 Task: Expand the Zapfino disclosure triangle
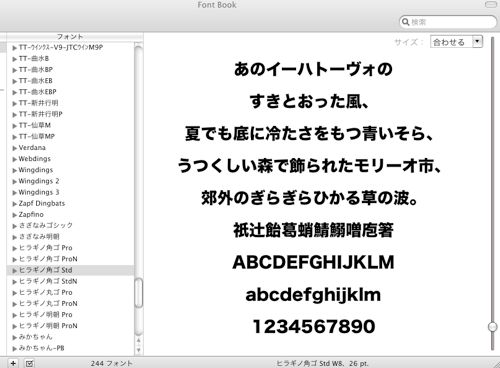(x=14, y=215)
